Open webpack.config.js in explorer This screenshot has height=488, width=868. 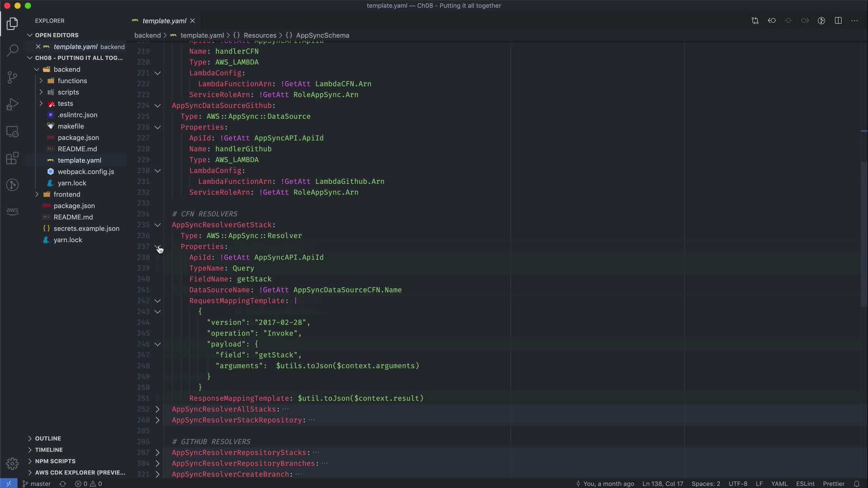(x=85, y=172)
